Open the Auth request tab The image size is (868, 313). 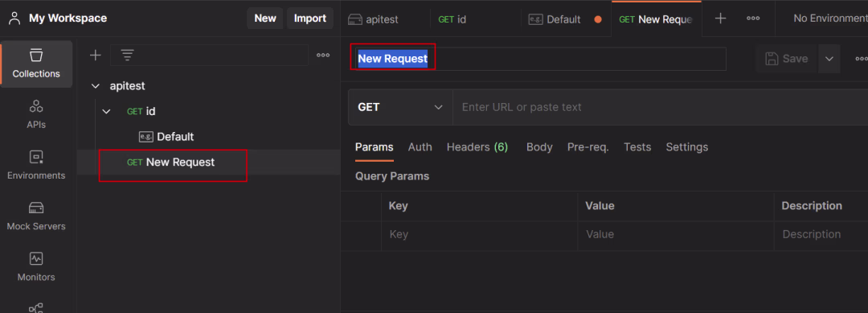point(420,147)
